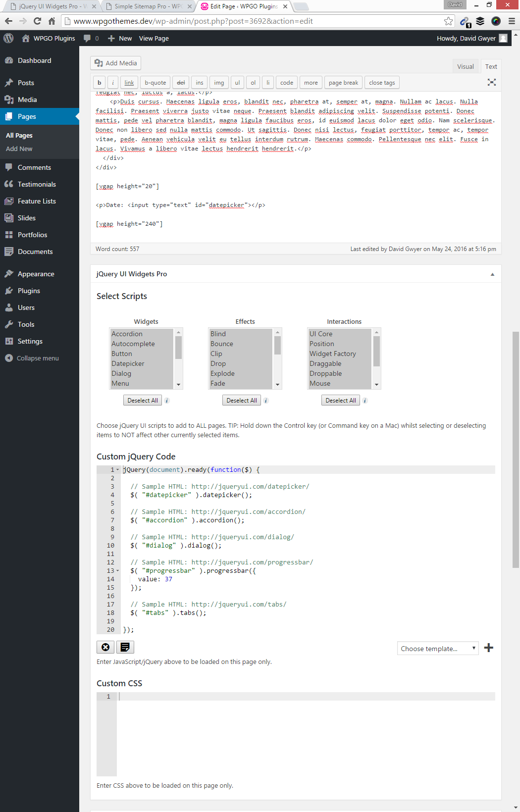Collapse the jQuery UI Widgets Pro metabox

click(x=492, y=274)
